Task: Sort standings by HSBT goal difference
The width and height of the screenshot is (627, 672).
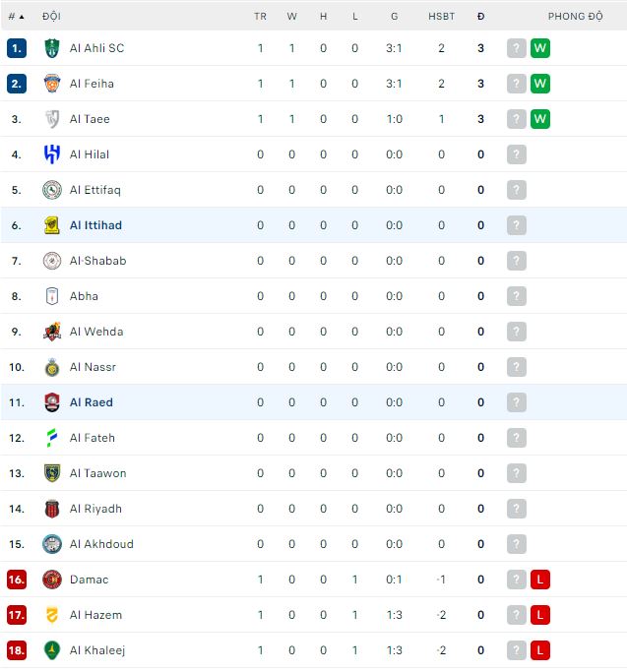Action: (441, 17)
